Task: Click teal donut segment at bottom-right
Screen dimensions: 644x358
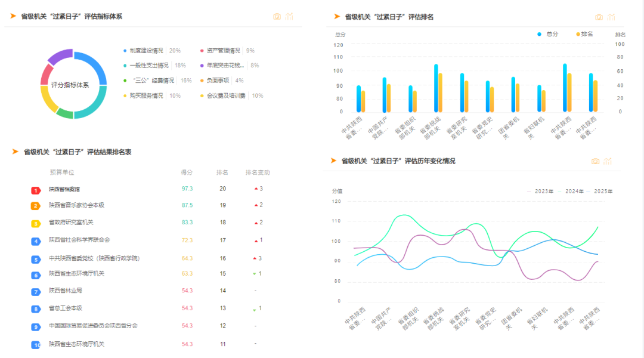Action: coord(94,106)
